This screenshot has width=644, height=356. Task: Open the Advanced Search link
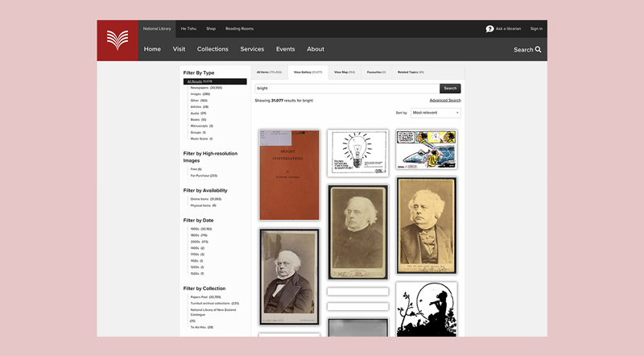click(x=445, y=101)
